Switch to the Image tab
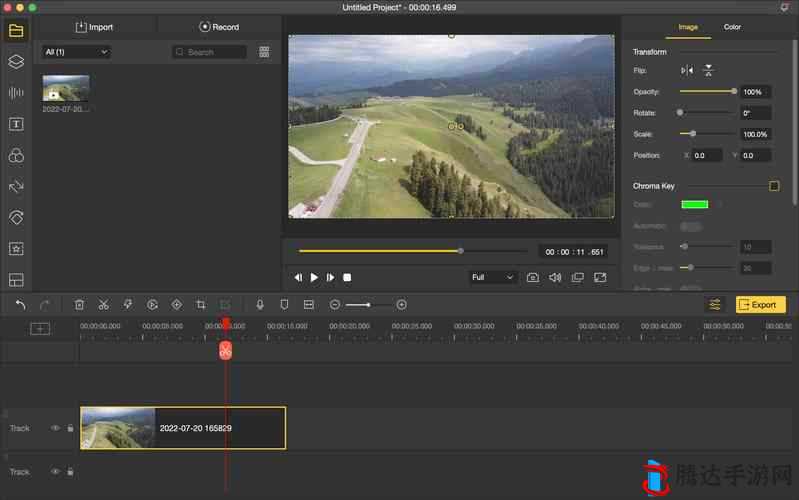Viewport: 799px width, 500px height. pos(688,27)
